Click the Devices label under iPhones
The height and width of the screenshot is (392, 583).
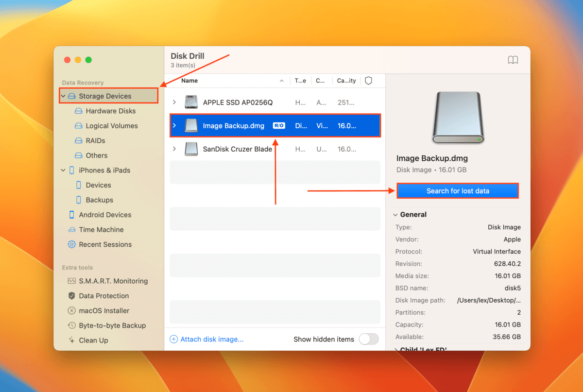click(x=99, y=185)
